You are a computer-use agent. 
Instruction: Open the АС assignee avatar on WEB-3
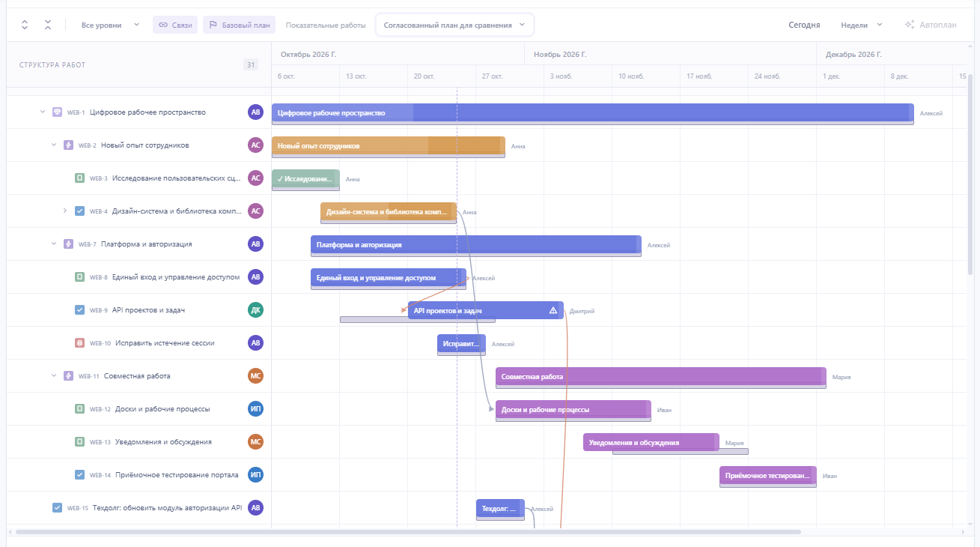point(256,178)
